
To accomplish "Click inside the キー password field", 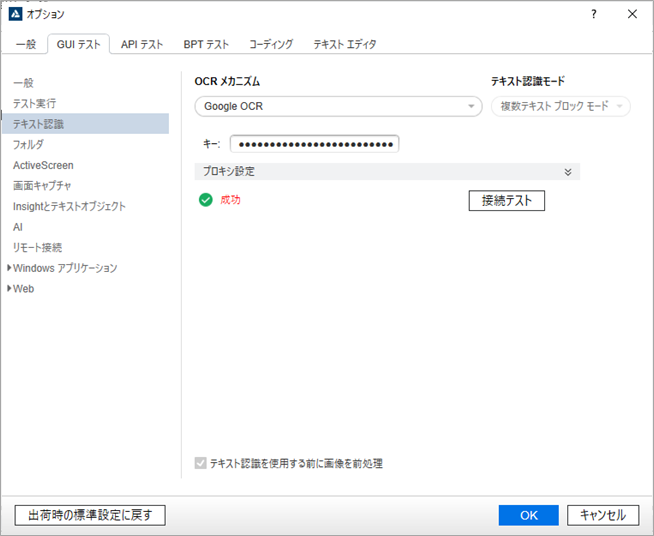I will tap(314, 144).
